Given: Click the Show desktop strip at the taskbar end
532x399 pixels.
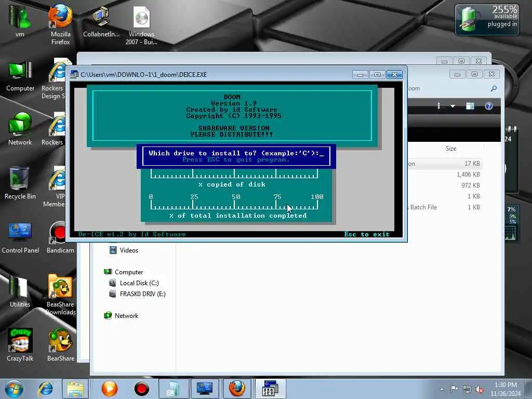Looking at the screenshot, I should coord(529,389).
